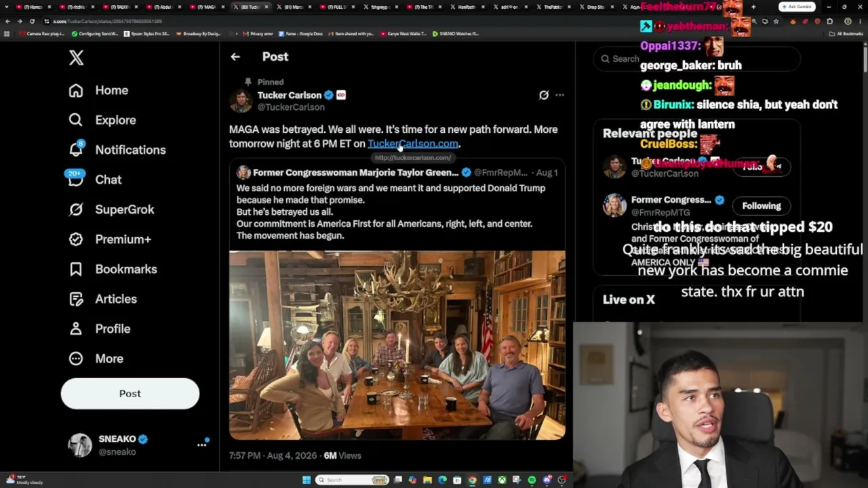Image resolution: width=868 pixels, height=488 pixels.
Task: Open the All Bookmarks folder
Action: (x=846, y=34)
